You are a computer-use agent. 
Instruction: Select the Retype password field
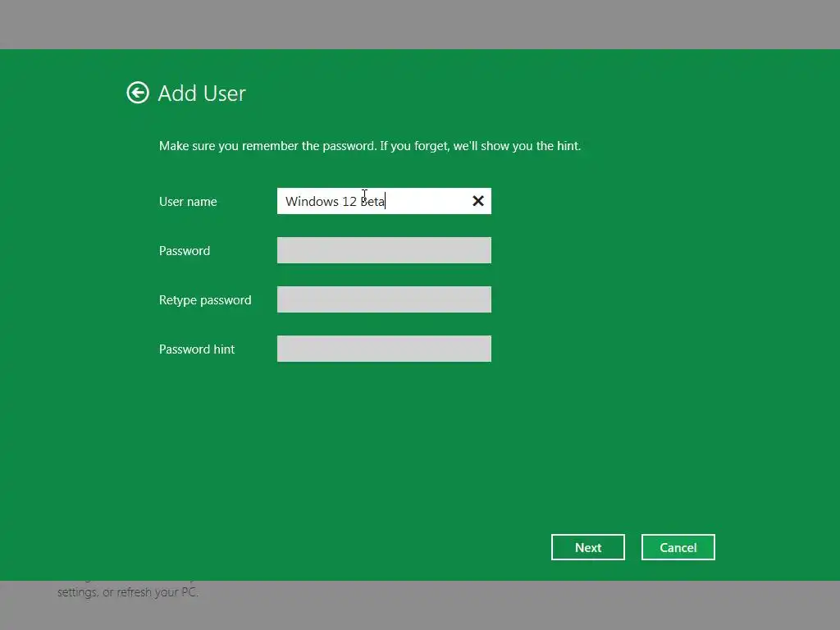click(384, 299)
